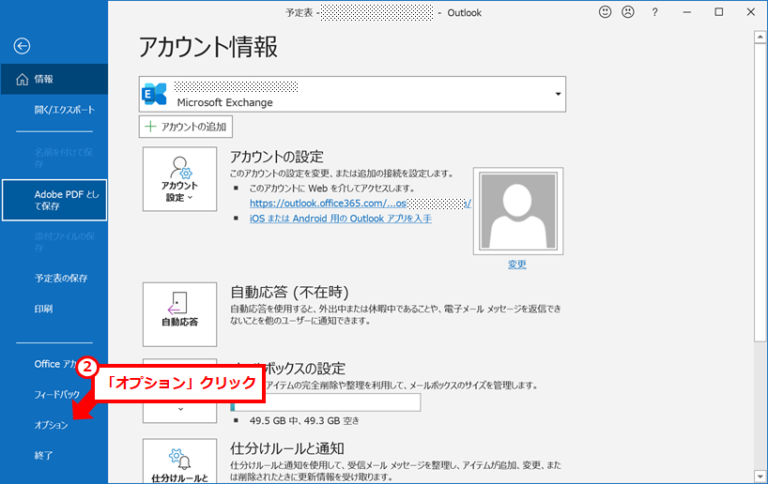Click the 仕分けルールと通知 heading
768x484 pixels.
point(287,448)
